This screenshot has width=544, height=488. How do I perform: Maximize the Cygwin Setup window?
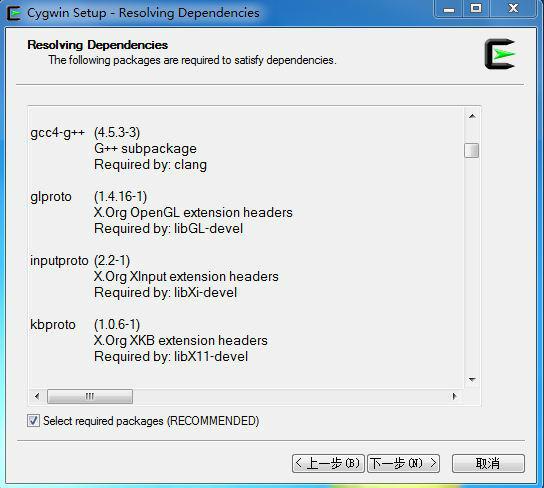(x=476, y=9)
